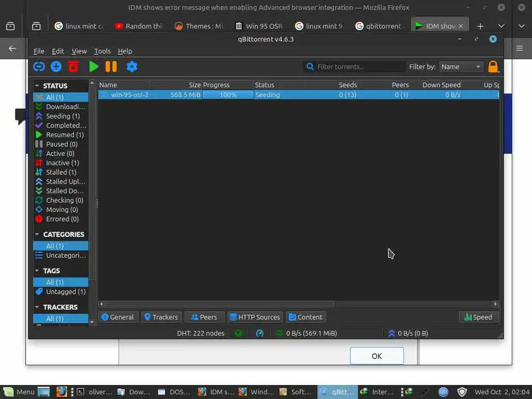Select the Paused (0) status filter
This screenshot has width=532, height=399.
pyautogui.click(x=61, y=144)
